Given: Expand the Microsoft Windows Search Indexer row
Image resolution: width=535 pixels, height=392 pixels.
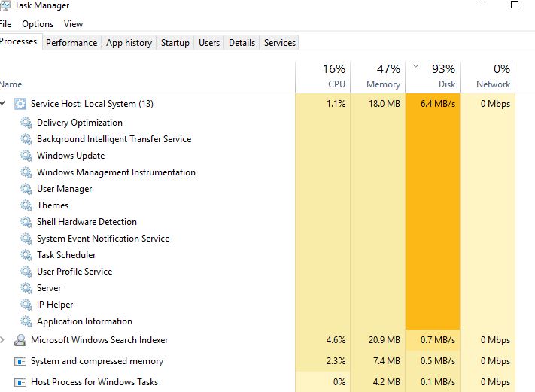Looking at the screenshot, I should pyautogui.click(x=3, y=340).
